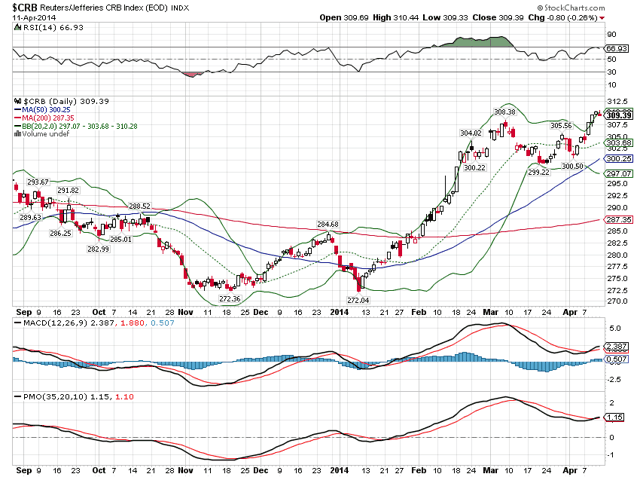Viewport: 640px width, 477px height.
Task: Click the 293.67 price annotation
Action: point(38,182)
